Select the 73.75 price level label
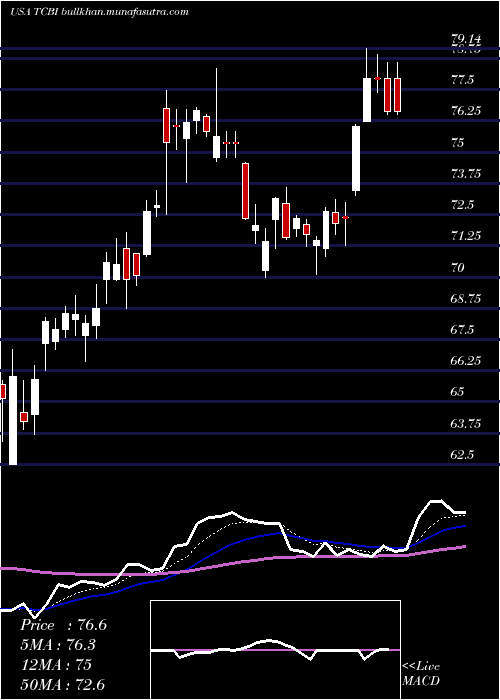Image resolution: width=500 pixels, height=700 pixels. tap(467, 174)
